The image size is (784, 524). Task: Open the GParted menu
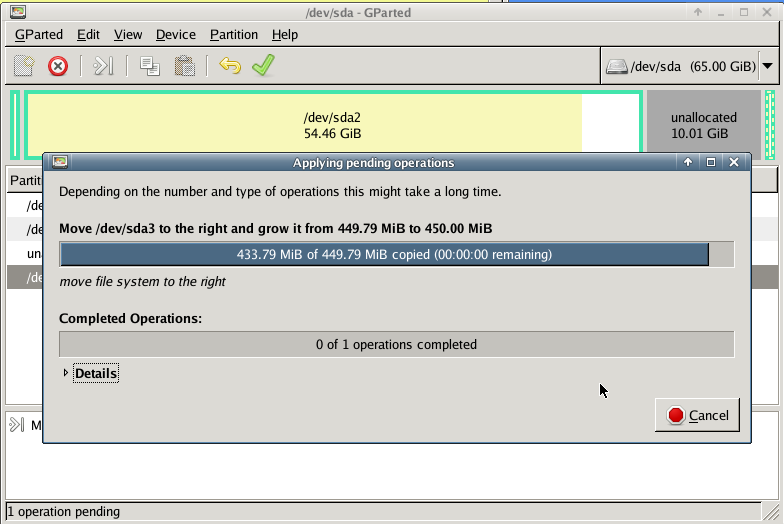coord(39,34)
